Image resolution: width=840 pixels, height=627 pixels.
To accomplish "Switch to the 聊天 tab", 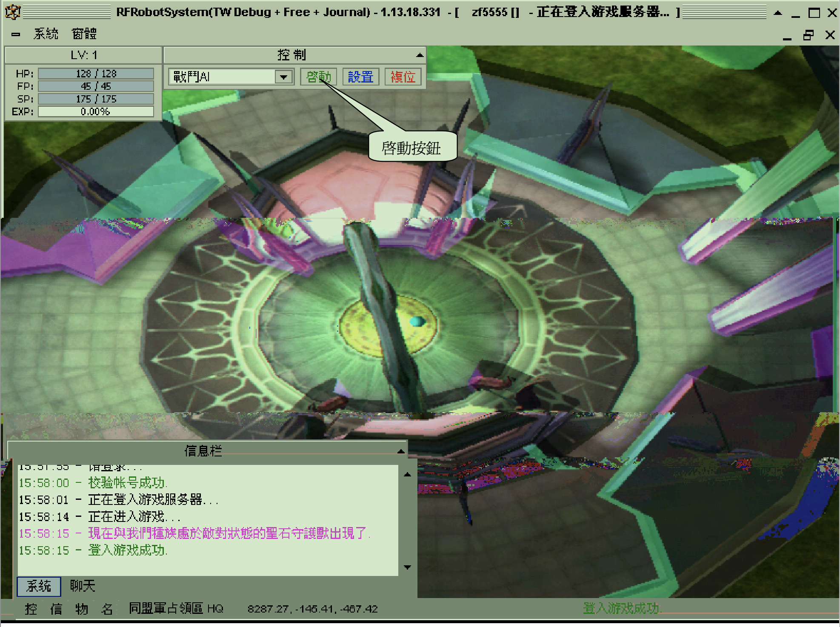I will click(83, 586).
